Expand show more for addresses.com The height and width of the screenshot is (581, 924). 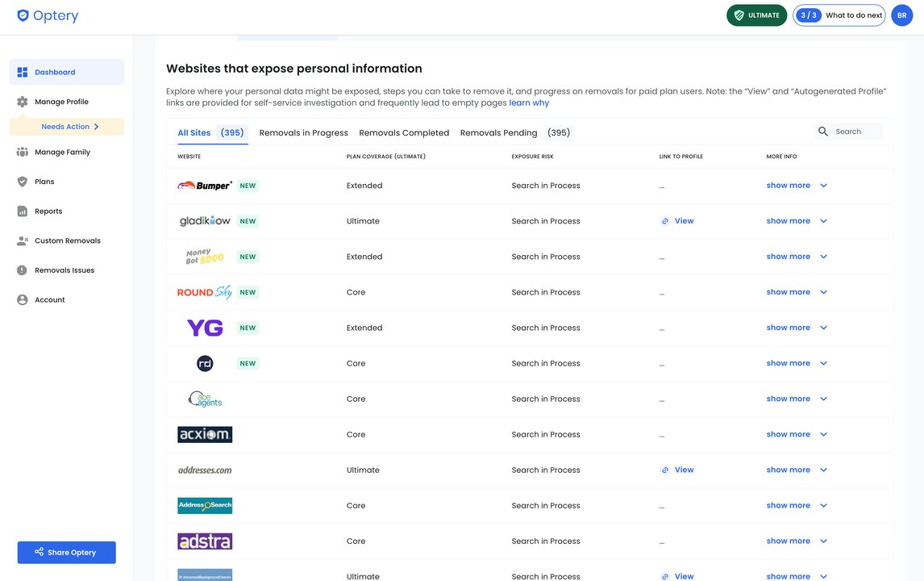point(788,469)
